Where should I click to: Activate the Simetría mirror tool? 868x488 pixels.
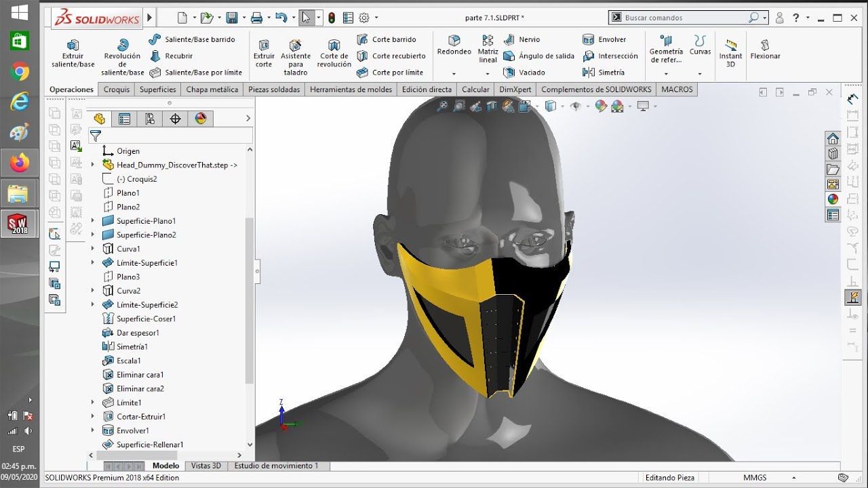coord(604,73)
